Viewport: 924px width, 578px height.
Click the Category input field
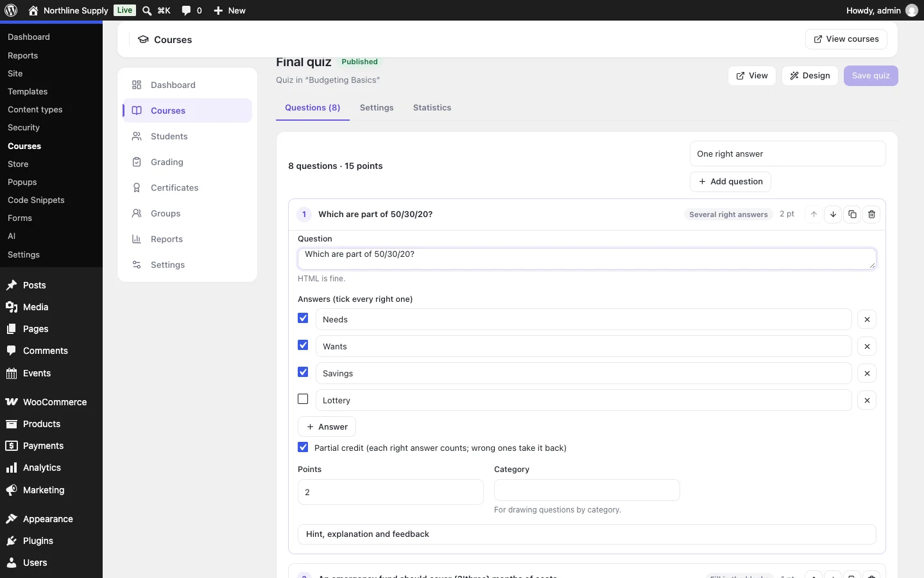[587, 490]
